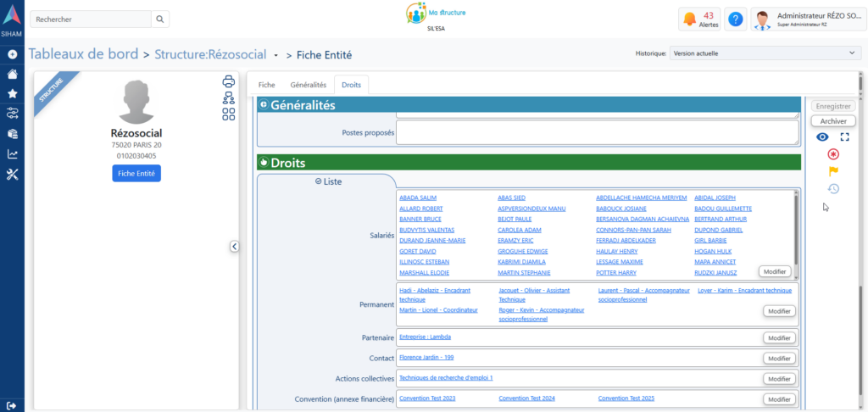Open the home icon in left sidebar
Viewport: 868px width, 412px height.
coord(12,74)
